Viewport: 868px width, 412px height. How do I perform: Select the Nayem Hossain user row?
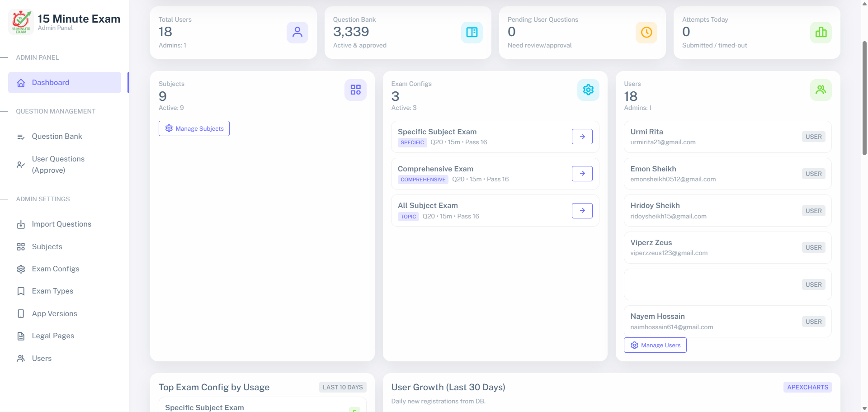coord(727,322)
